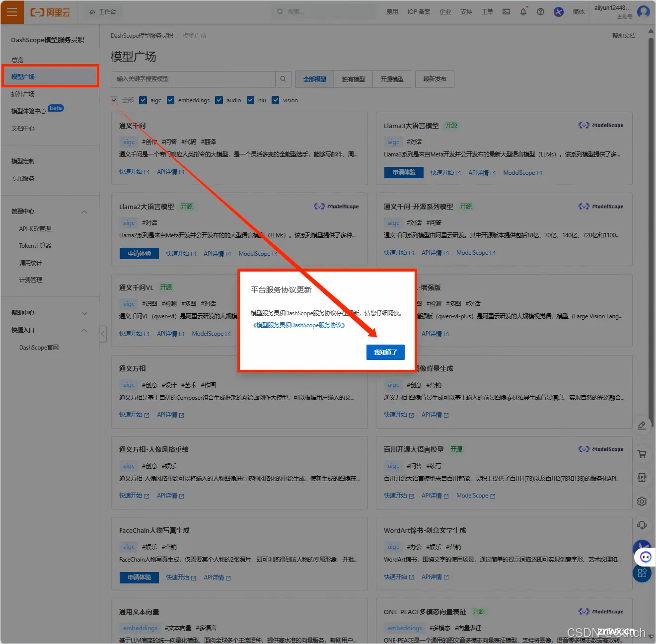Click 申请体验 on the Llama3 card
This screenshot has height=644, width=656.
coord(404,172)
